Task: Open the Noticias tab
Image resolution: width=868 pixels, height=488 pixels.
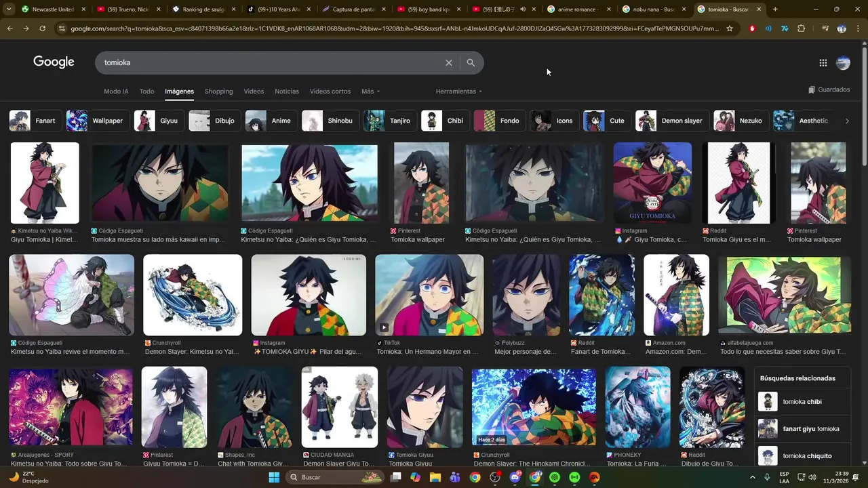Action: 287,91
